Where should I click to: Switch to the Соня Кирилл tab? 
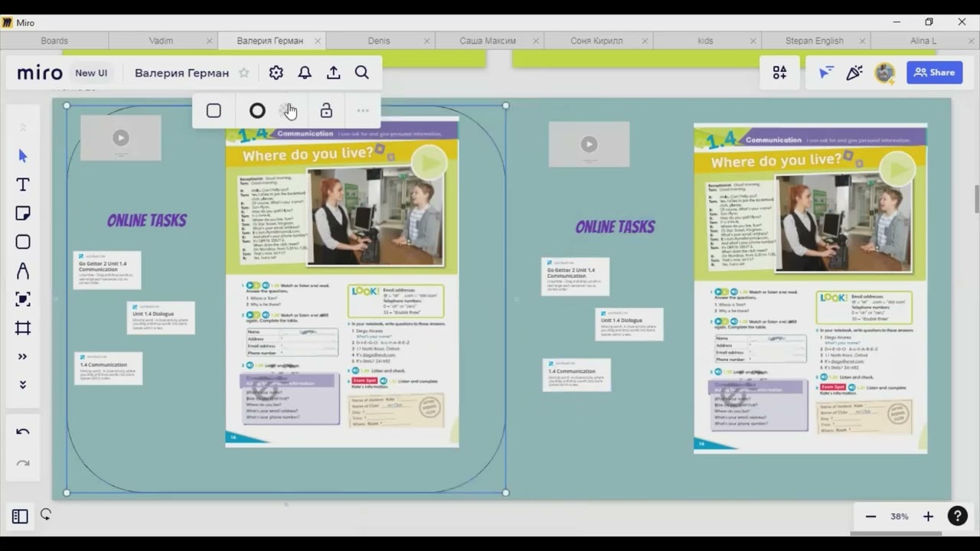(596, 41)
